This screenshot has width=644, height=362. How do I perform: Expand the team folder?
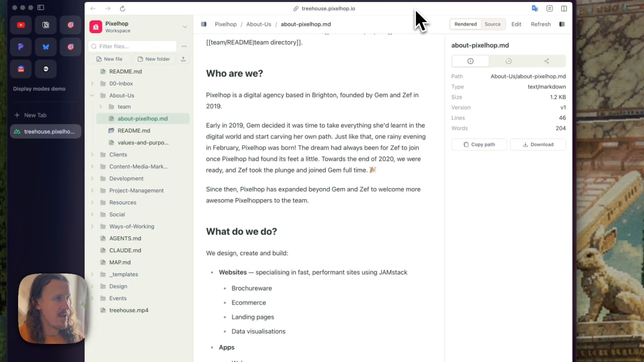point(101,107)
